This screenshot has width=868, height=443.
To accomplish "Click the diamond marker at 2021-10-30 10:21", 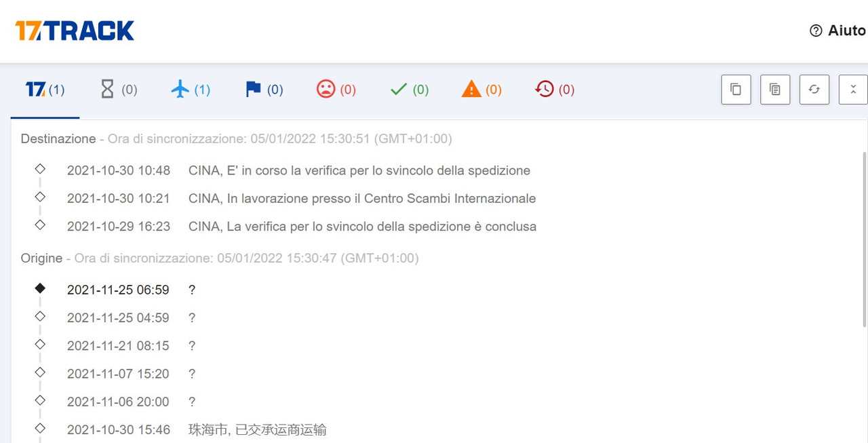I will (40, 197).
